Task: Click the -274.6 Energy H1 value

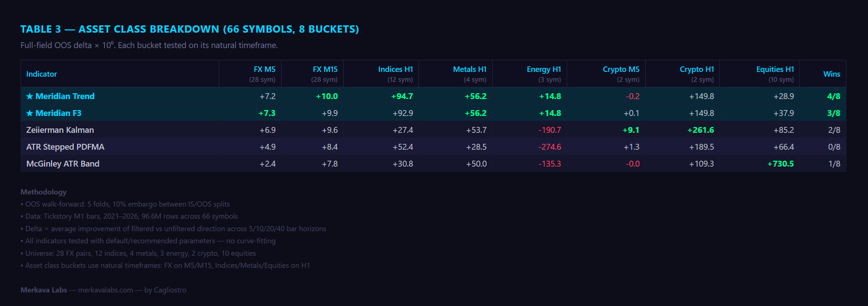Action: point(549,147)
